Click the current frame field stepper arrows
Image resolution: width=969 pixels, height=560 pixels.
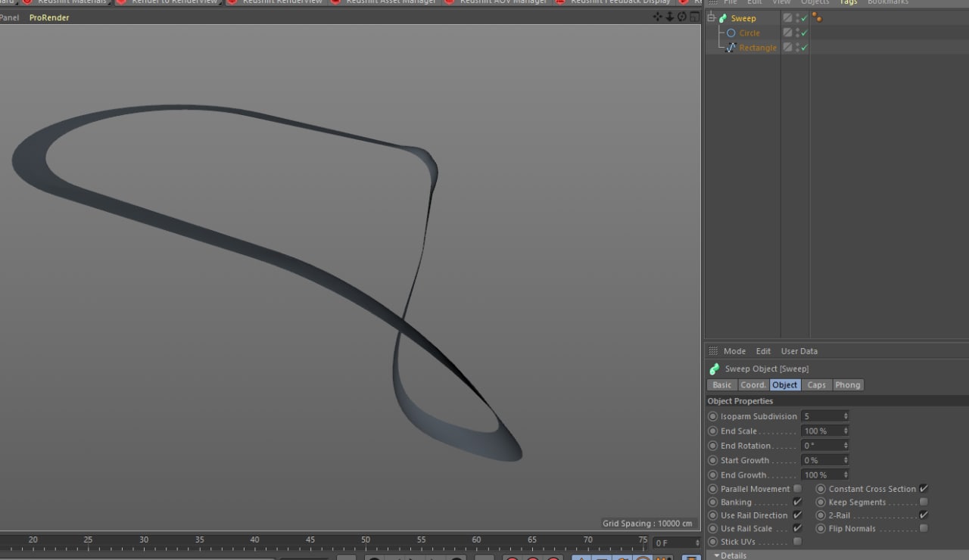[x=697, y=543]
